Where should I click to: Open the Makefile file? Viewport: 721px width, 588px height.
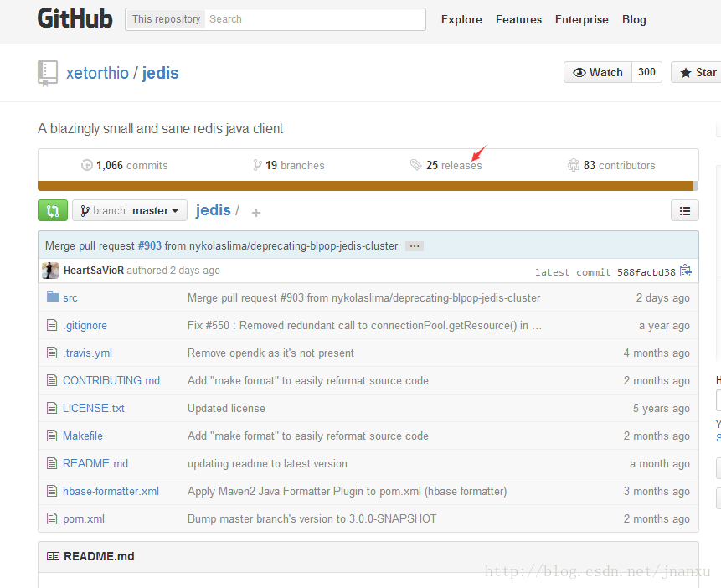pos(83,436)
